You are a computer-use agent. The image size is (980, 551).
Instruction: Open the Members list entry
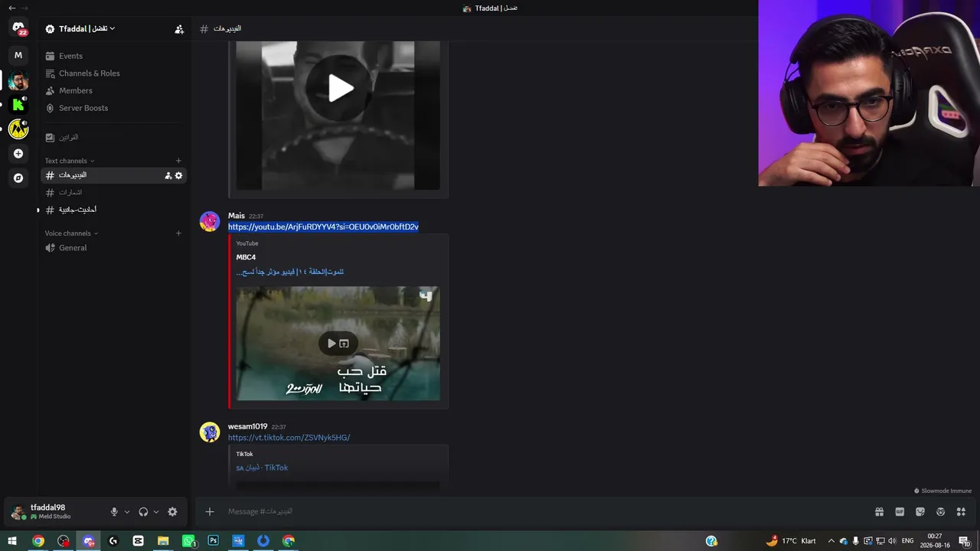(115, 91)
